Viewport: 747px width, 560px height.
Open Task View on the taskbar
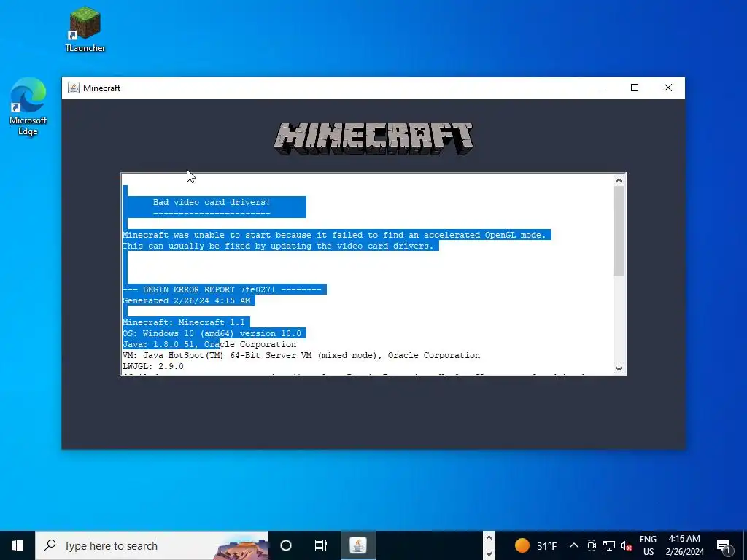click(x=321, y=545)
